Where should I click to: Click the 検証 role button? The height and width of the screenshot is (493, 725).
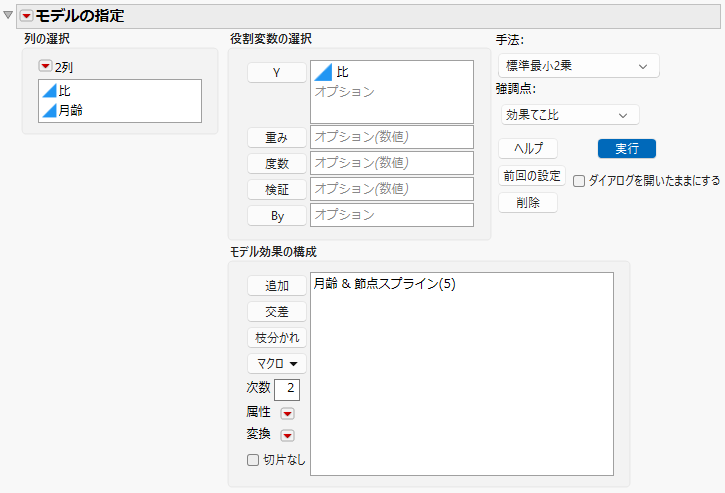[276, 189]
